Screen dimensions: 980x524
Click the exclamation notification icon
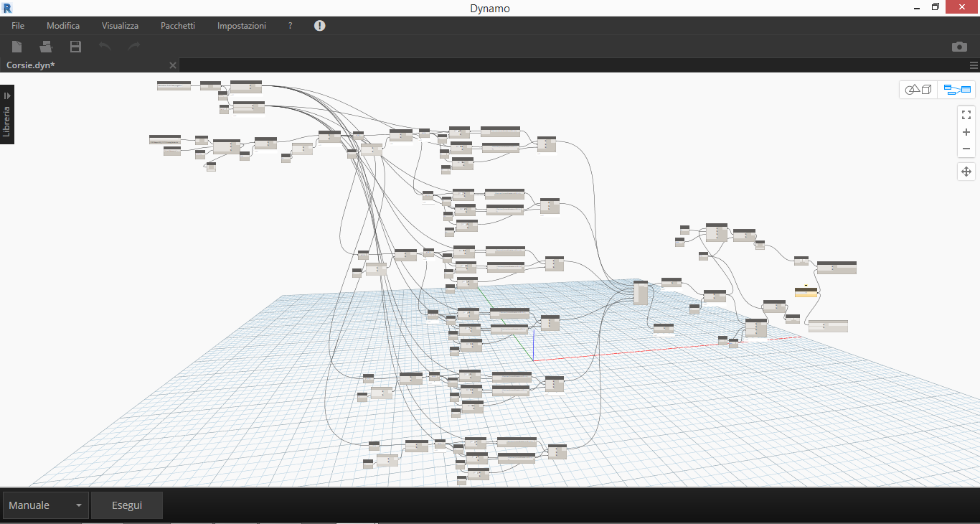(320, 26)
